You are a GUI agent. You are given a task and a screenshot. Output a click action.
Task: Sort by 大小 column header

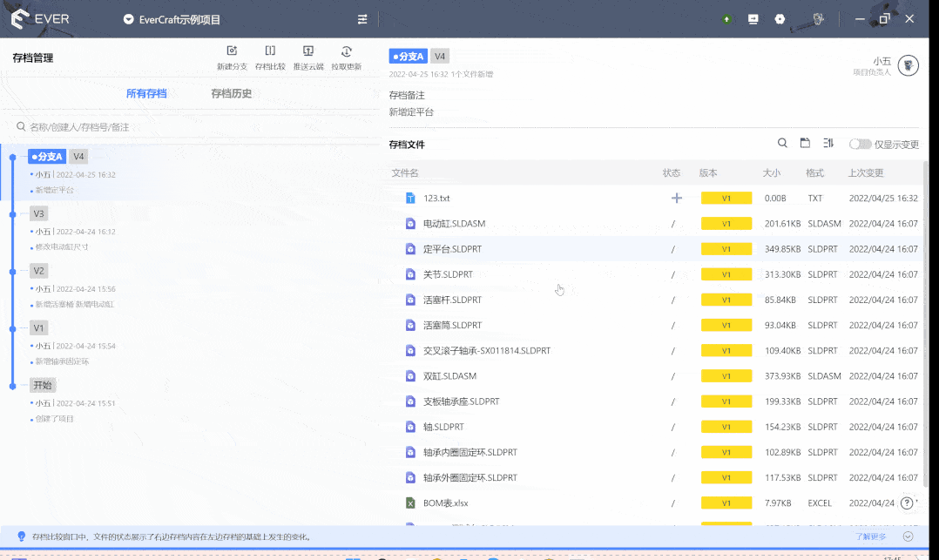(x=772, y=173)
